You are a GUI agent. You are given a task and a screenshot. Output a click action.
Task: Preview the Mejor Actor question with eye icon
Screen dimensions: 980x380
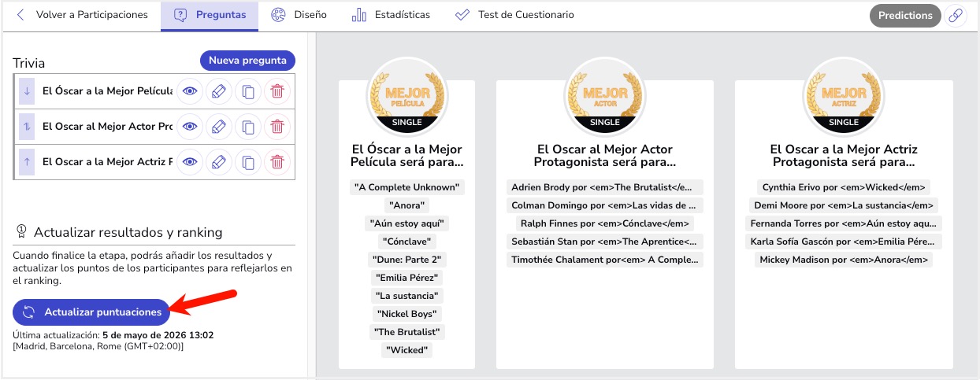click(x=189, y=127)
